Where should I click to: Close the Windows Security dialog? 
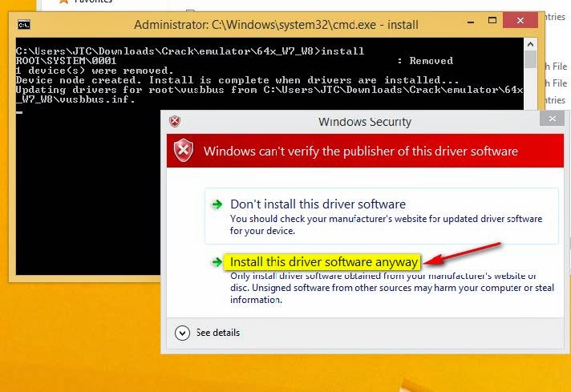pyautogui.click(x=552, y=119)
